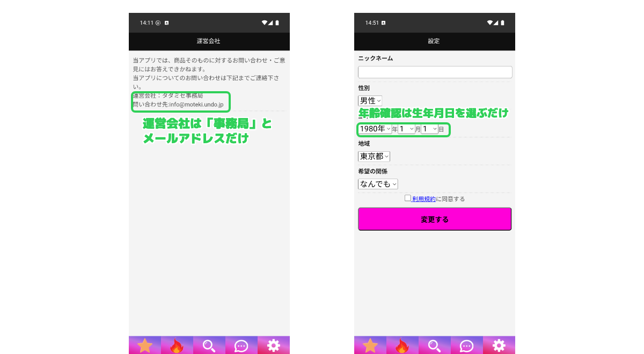The image size is (644, 354).
Task: Open the birth day dropdown
Action: (429, 129)
